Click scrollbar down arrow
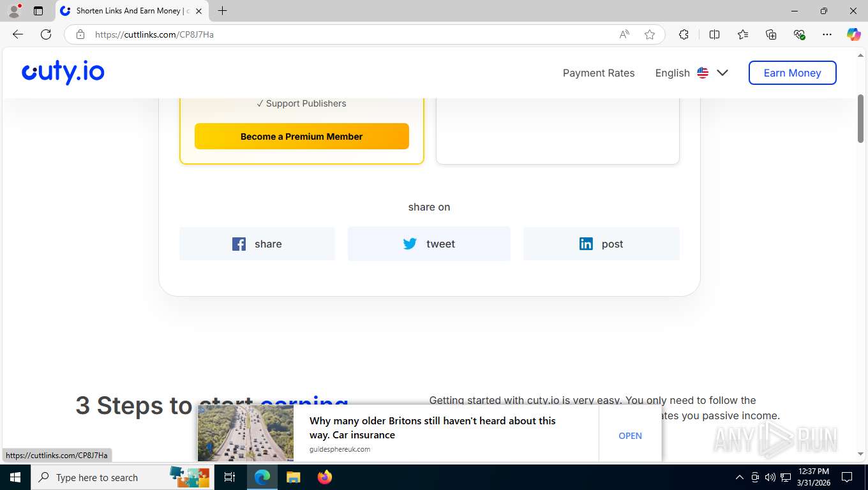This screenshot has width=868, height=490. (x=860, y=454)
